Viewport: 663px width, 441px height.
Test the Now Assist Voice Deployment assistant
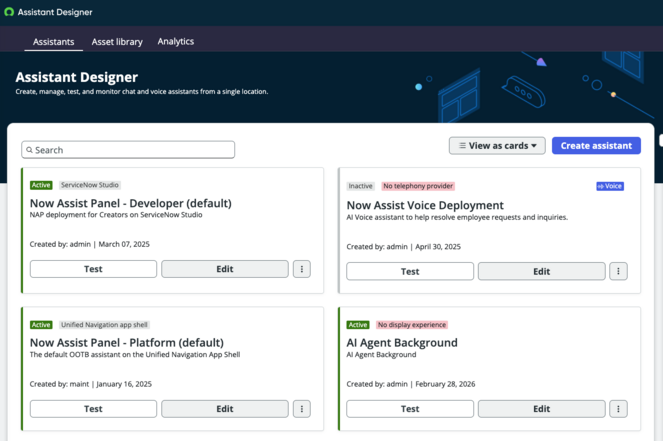tap(410, 271)
